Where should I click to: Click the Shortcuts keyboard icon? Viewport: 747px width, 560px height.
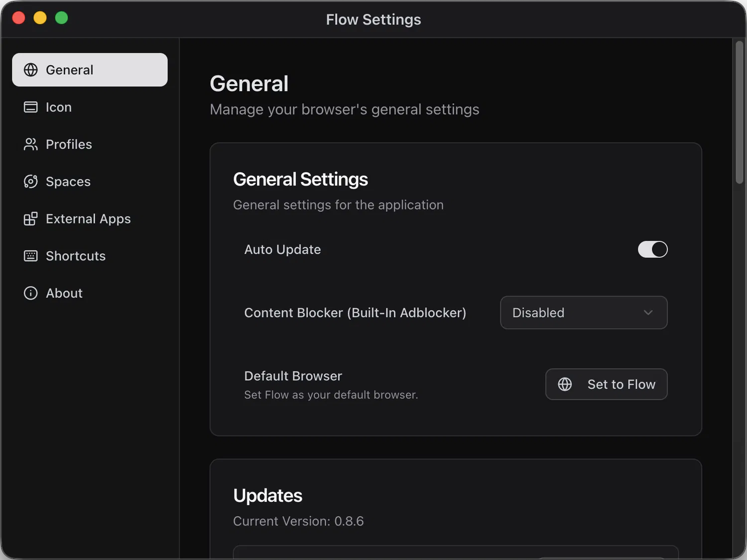pyautogui.click(x=31, y=256)
